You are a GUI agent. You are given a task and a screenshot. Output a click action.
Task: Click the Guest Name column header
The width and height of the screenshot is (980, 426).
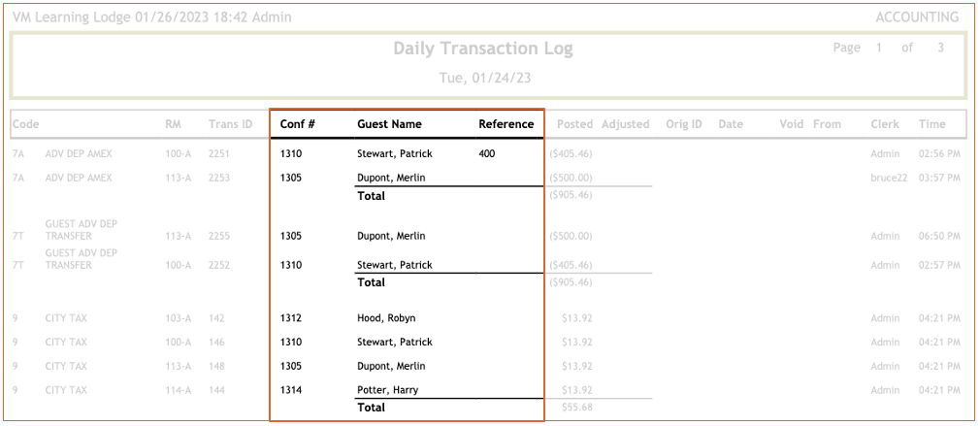coord(389,124)
